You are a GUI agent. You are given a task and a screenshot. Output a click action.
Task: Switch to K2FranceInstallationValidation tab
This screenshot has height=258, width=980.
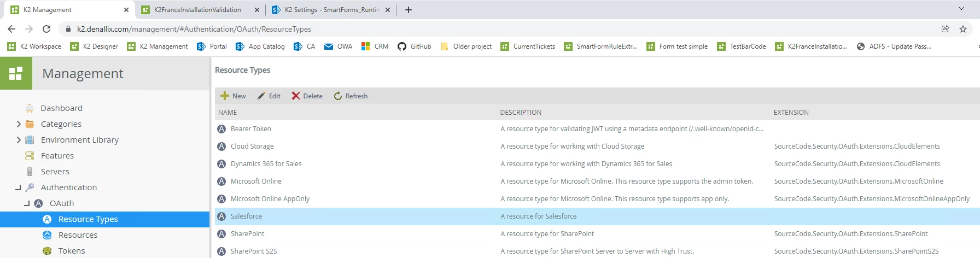pyautogui.click(x=200, y=10)
